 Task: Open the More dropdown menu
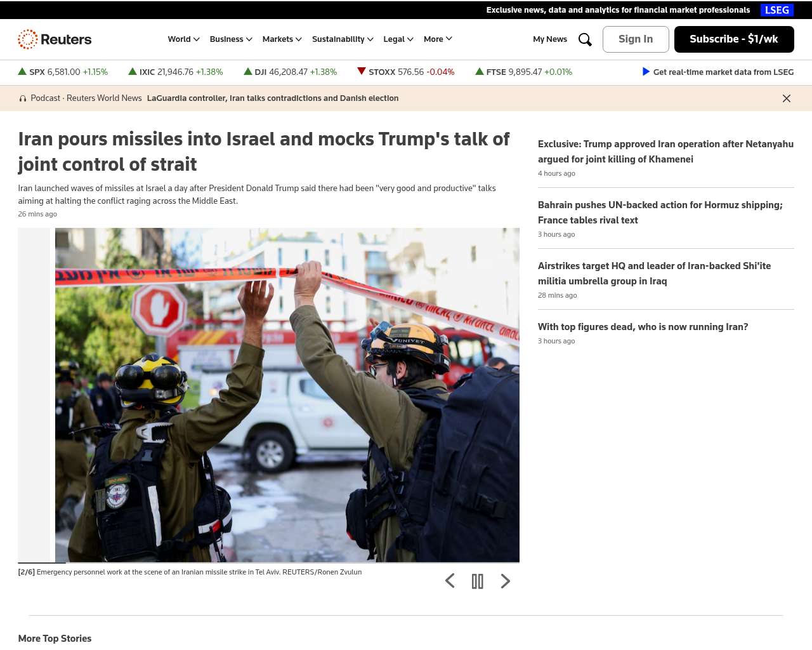(438, 39)
